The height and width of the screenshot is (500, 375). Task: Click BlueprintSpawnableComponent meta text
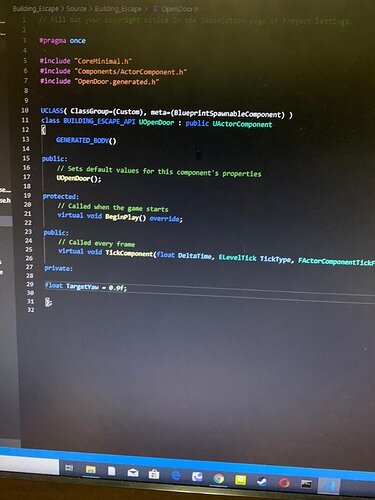[x=228, y=114]
